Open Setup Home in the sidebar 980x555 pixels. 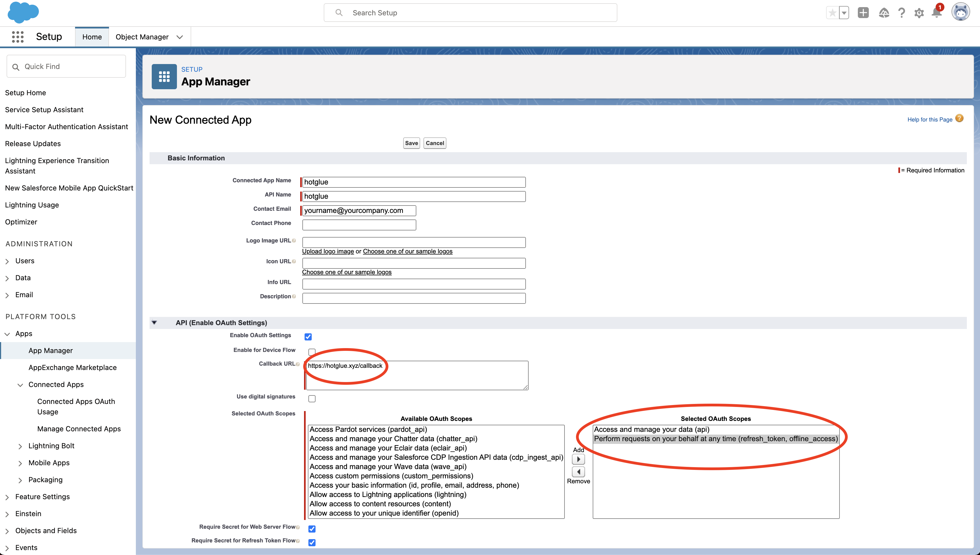coord(25,92)
